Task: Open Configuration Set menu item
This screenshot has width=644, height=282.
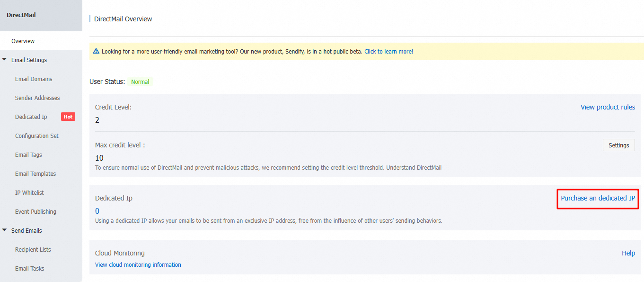Action: coord(37,136)
